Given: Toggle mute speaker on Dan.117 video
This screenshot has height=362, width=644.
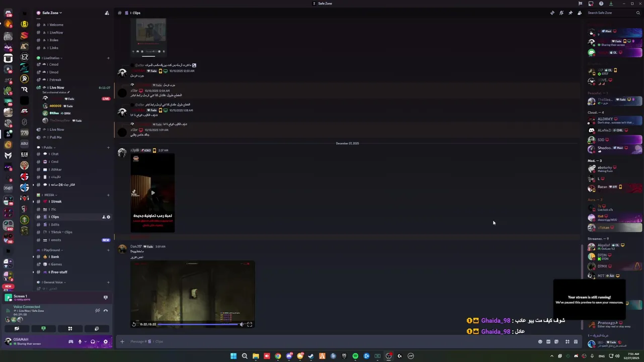Looking at the screenshot, I should [x=242, y=324].
